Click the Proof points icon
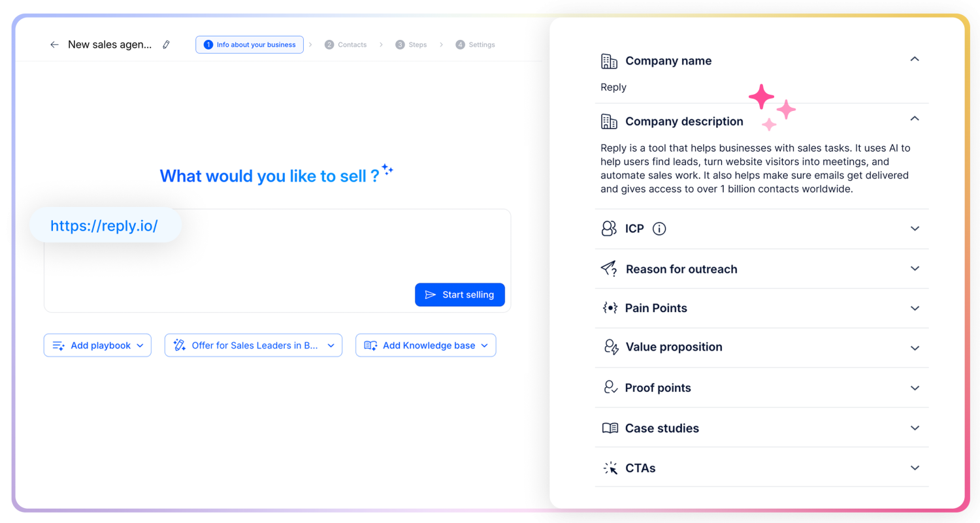The height and width of the screenshot is (523, 980). point(610,388)
